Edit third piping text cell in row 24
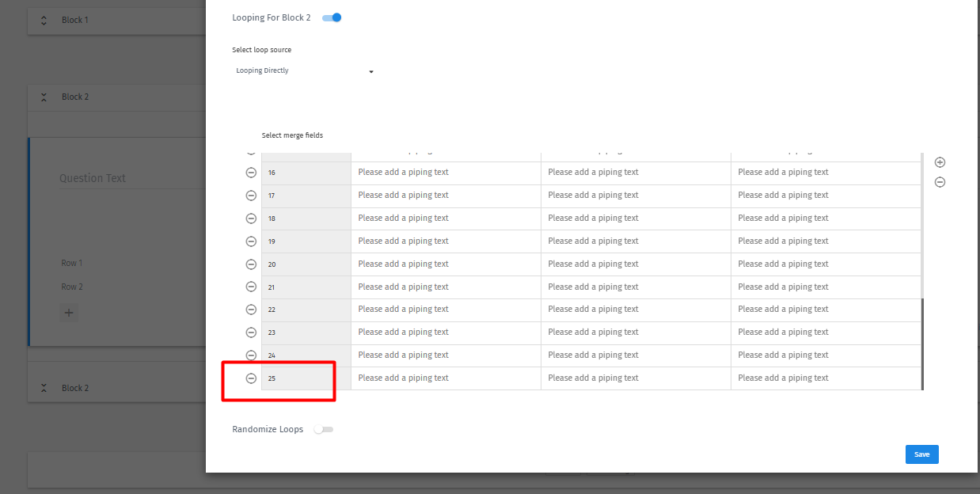Image resolution: width=980 pixels, height=494 pixels. point(826,355)
